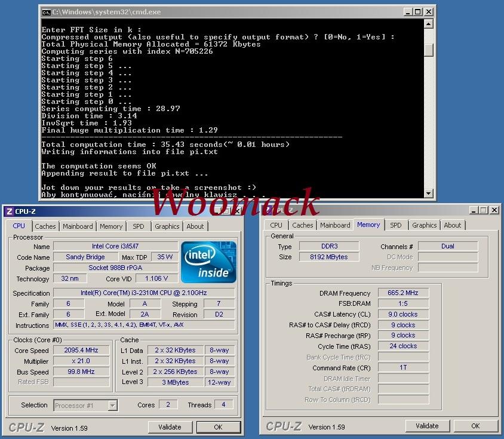Open About tab in right CPU-Z window
The width and height of the screenshot is (504, 439).
pyautogui.click(x=453, y=225)
